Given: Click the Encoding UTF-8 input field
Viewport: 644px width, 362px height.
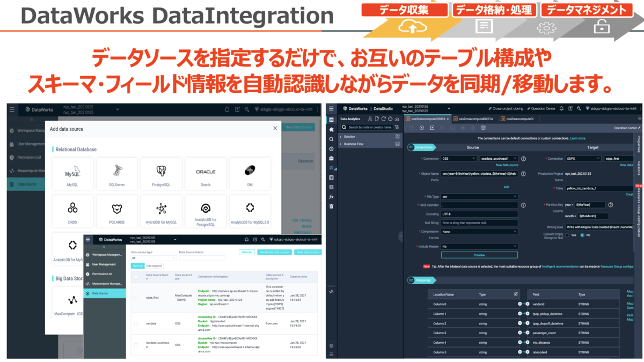Looking at the screenshot, I should point(479,214).
